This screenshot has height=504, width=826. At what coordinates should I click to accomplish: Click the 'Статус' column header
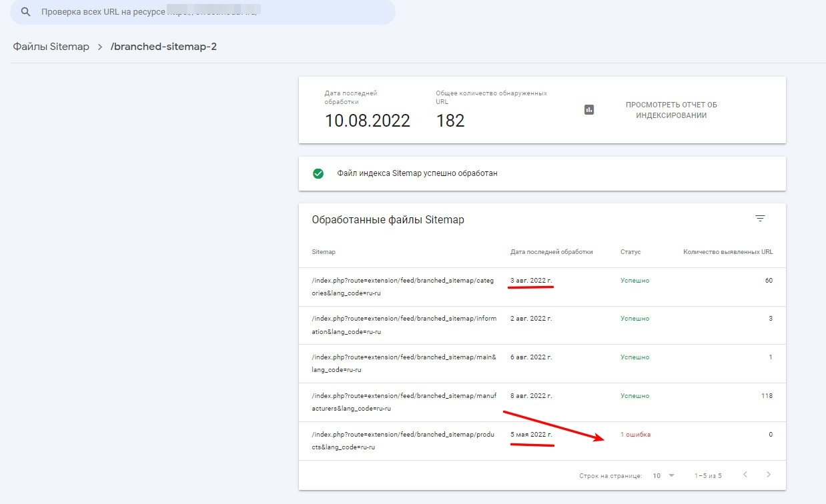click(x=631, y=252)
